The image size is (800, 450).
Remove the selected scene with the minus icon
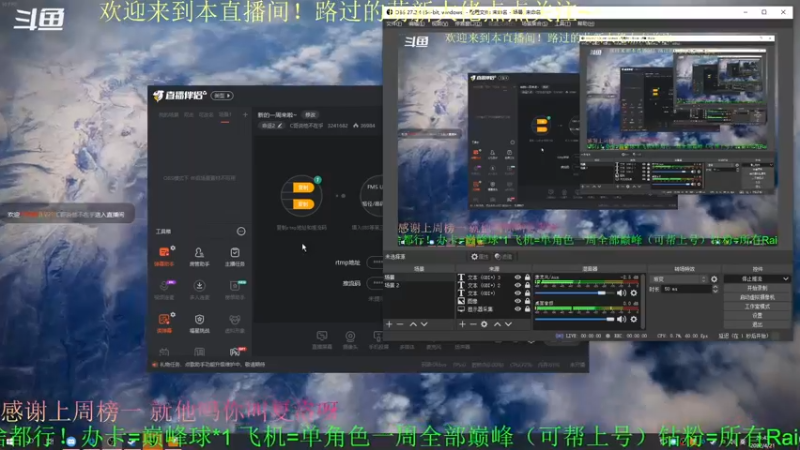tap(400, 324)
